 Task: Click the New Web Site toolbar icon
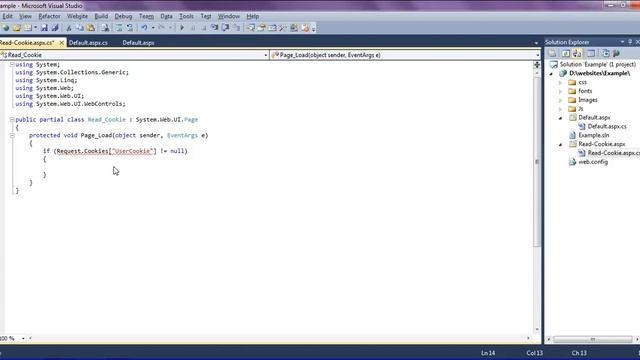pos(6,28)
